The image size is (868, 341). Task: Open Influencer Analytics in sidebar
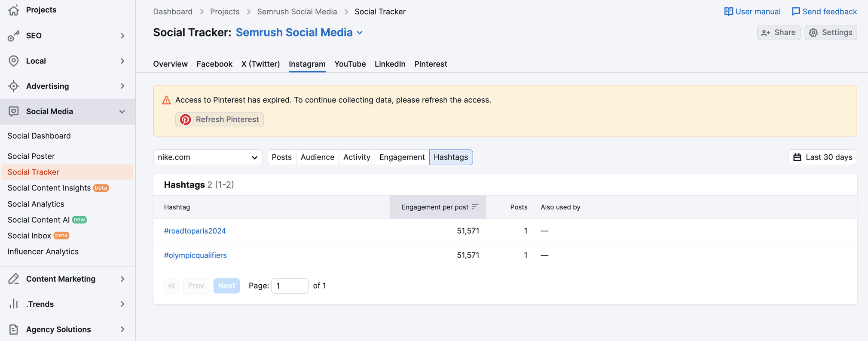pos(43,252)
